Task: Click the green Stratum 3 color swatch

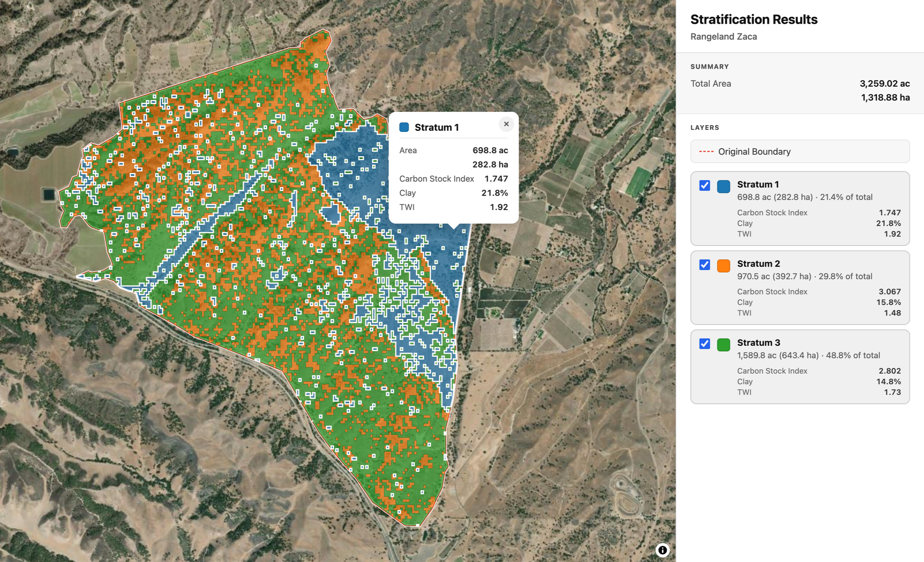Action: [723, 344]
